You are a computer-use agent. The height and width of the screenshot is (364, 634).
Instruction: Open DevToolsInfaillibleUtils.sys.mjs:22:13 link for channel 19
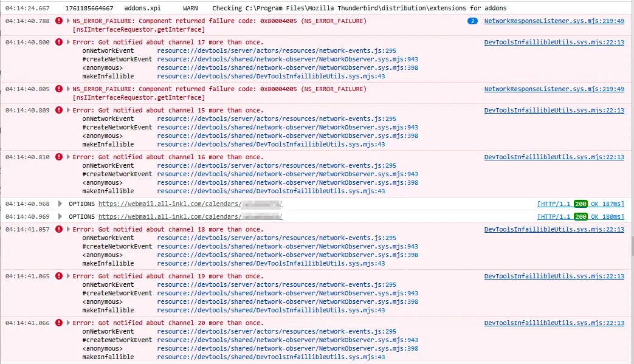[554, 276]
